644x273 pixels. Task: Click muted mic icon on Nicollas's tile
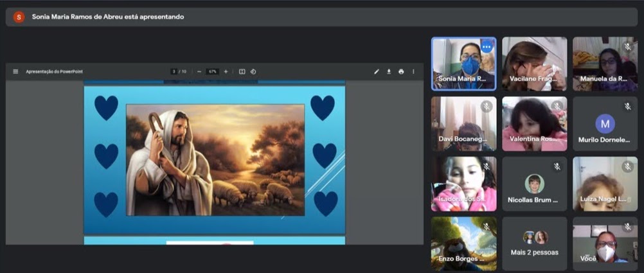[x=557, y=166]
